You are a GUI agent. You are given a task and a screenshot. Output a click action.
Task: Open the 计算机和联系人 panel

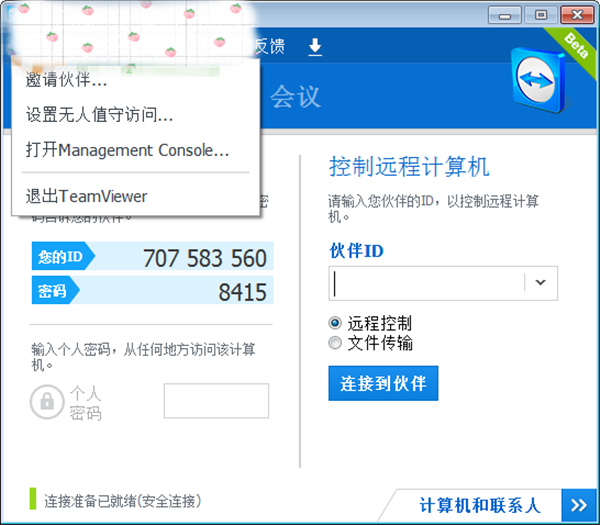point(480,505)
